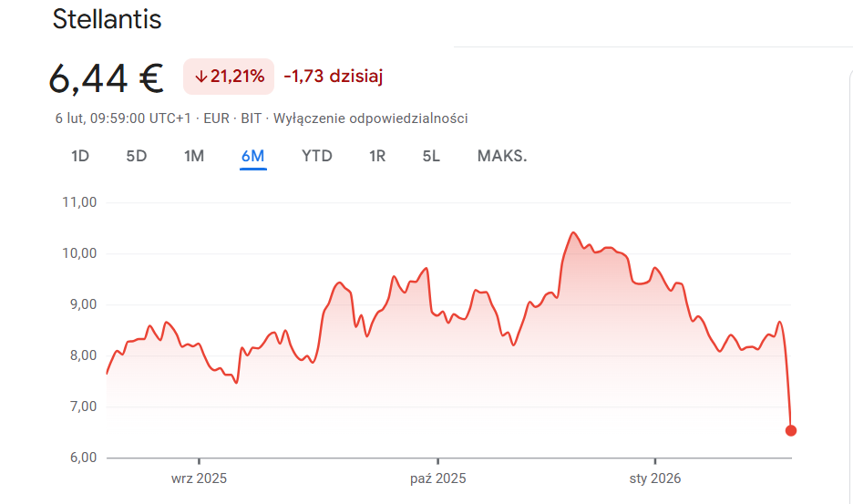Select the active 6M range tab

pyautogui.click(x=253, y=156)
